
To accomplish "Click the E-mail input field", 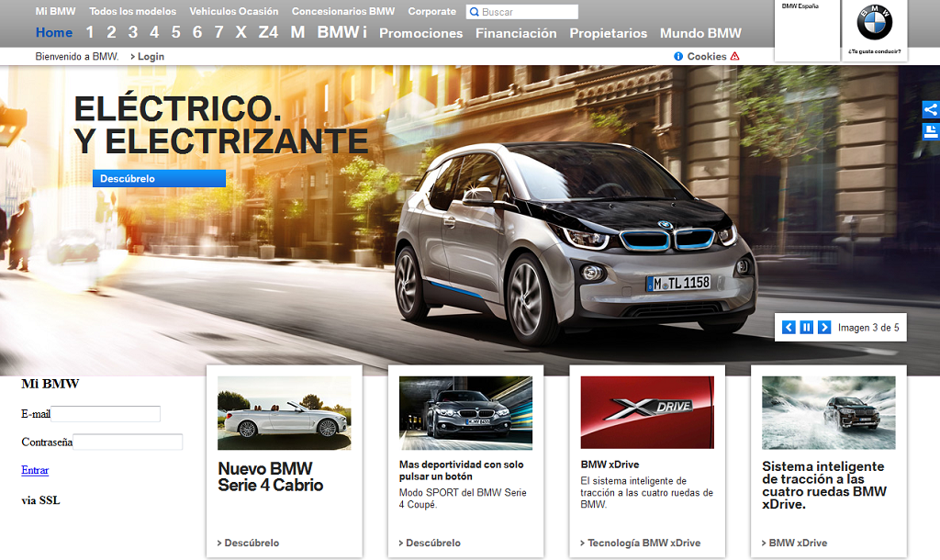I will point(106,414).
